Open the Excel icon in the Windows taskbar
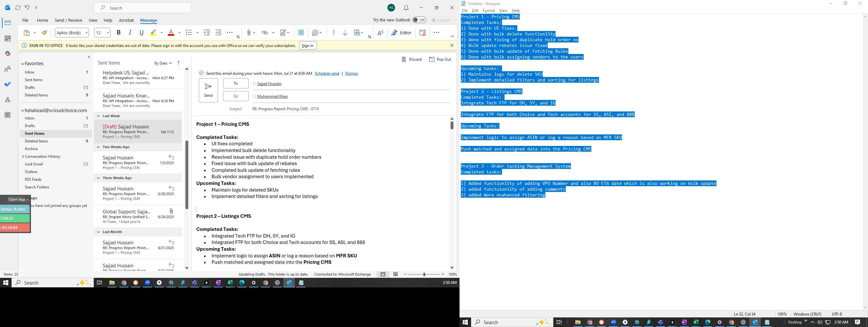 (x=230, y=283)
